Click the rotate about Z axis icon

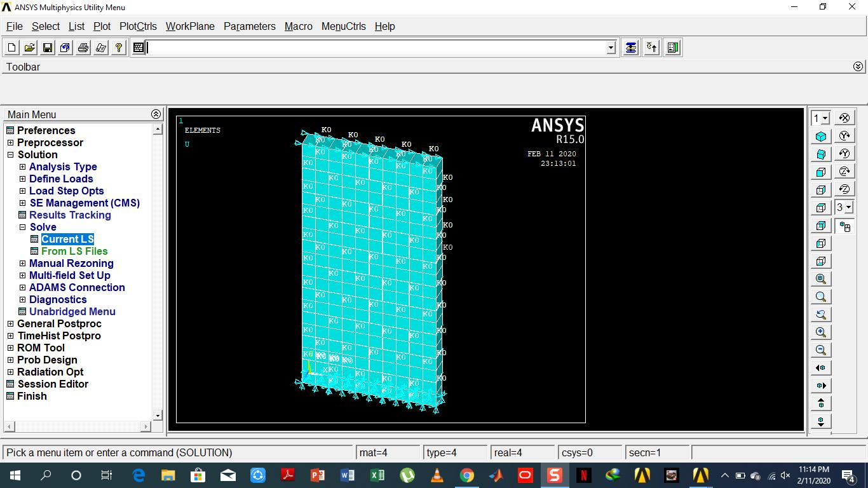[844, 172]
